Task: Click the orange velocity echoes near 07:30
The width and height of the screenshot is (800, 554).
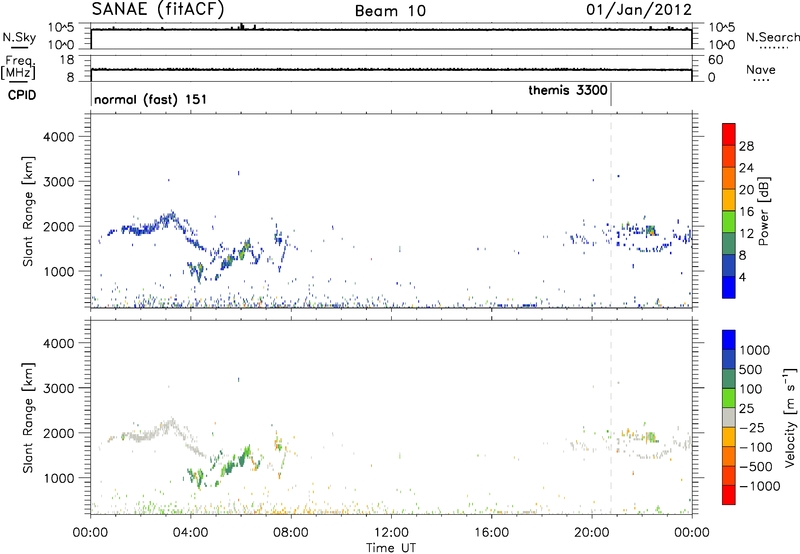Action: coord(279,444)
